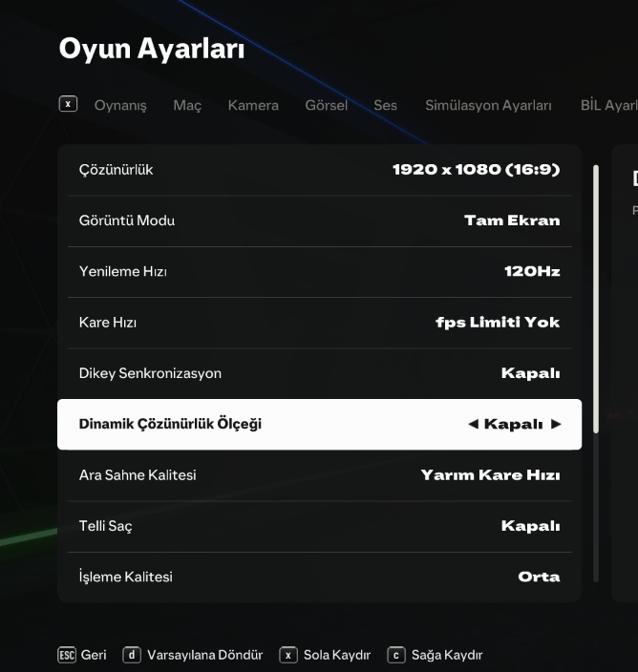Viewport: 638px width, 672px height.
Task: Click the ESC key icon
Action: pos(67,655)
